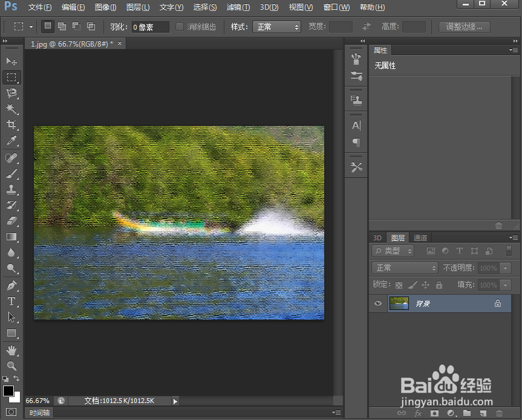
Task: Open the 图层 menu
Action: coord(138,7)
